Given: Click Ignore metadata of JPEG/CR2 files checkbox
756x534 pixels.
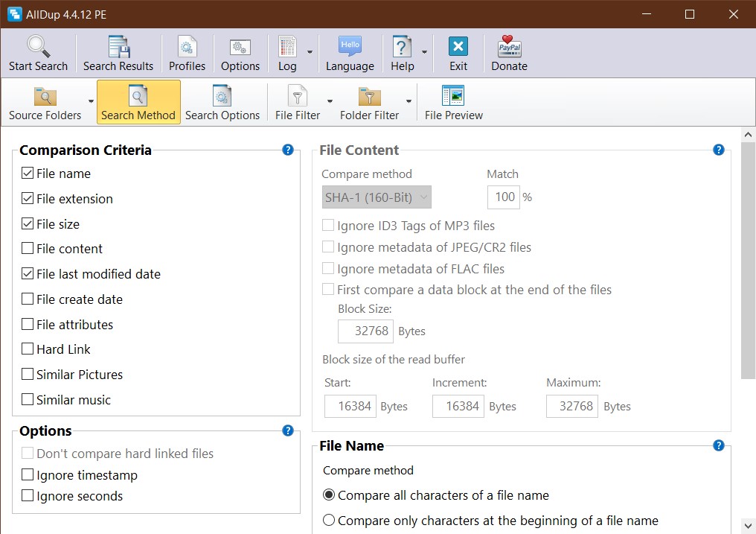Looking at the screenshot, I should [328, 247].
